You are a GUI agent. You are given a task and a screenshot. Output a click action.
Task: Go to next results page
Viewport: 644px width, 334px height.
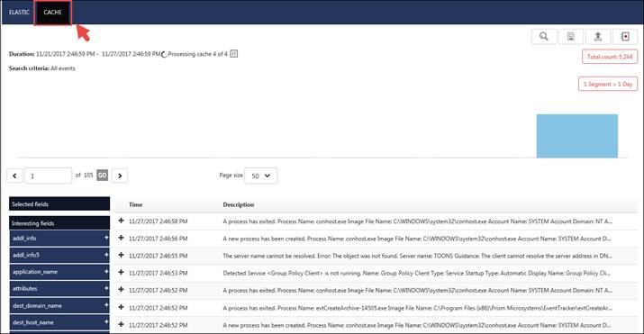click(x=120, y=176)
